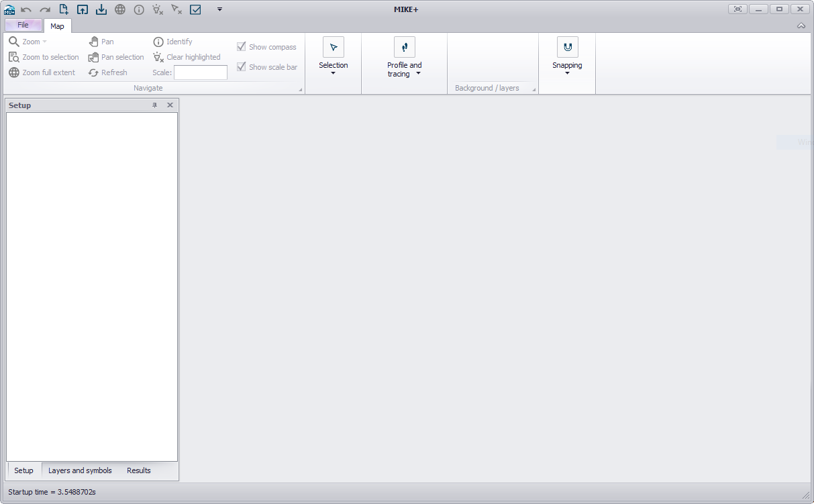Expand the Snapping dropdown arrow
Viewport: 814px width, 504px height.
pyautogui.click(x=568, y=73)
